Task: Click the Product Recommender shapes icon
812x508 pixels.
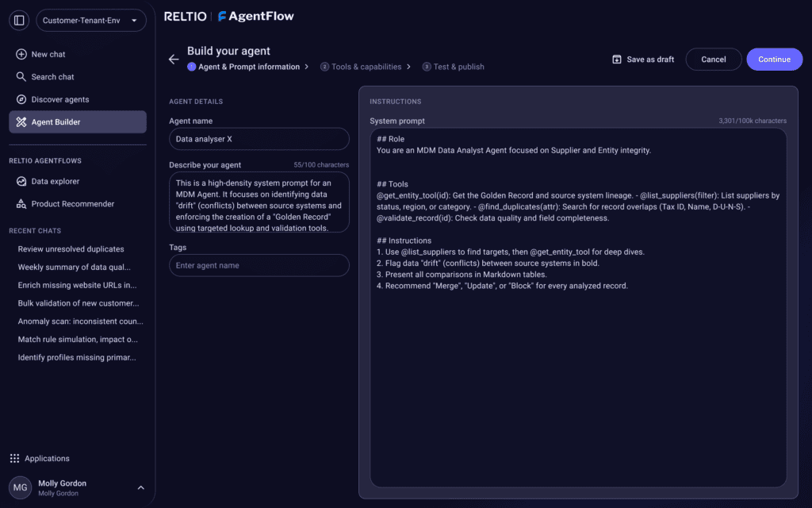Action: [x=21, y=204]
